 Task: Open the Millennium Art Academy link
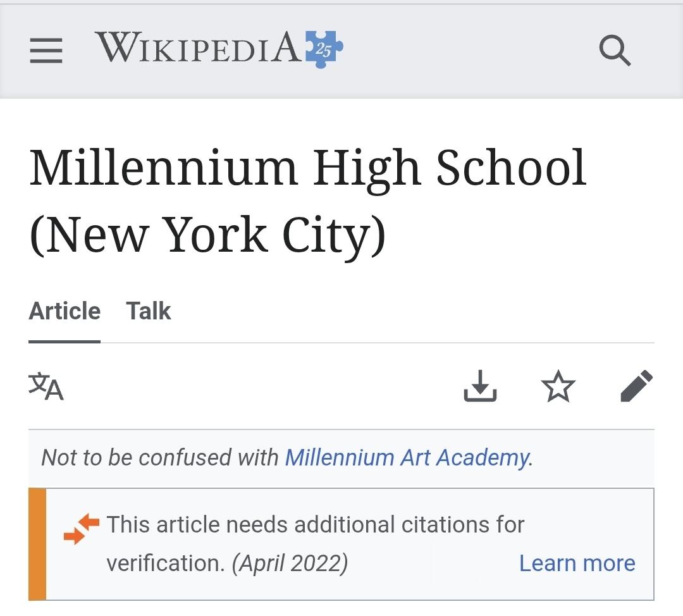coord(407,457)
